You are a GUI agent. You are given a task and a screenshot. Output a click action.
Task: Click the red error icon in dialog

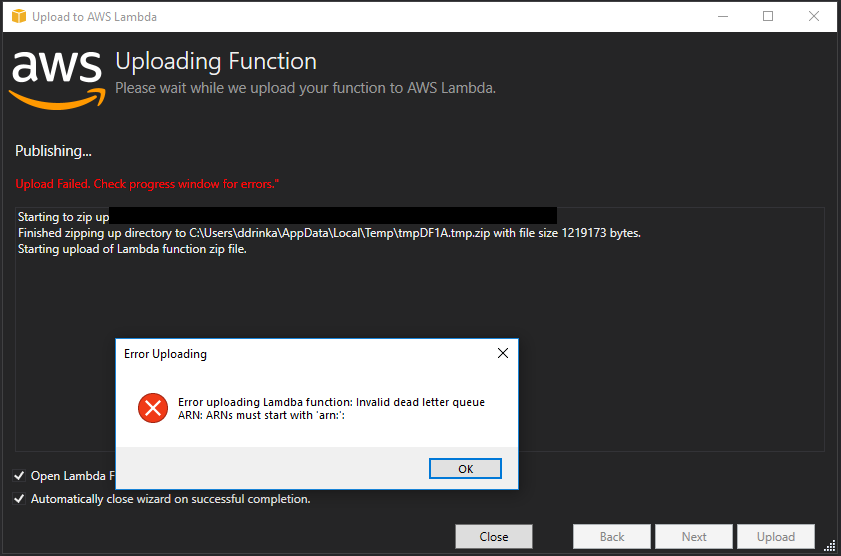click(x=153, y=409)
